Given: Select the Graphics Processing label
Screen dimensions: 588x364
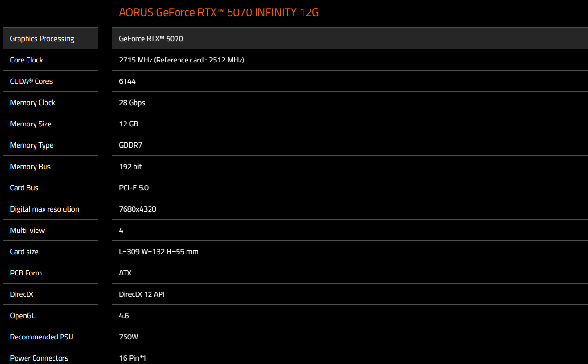Looking at the screenshot, I should click(42, 39).
